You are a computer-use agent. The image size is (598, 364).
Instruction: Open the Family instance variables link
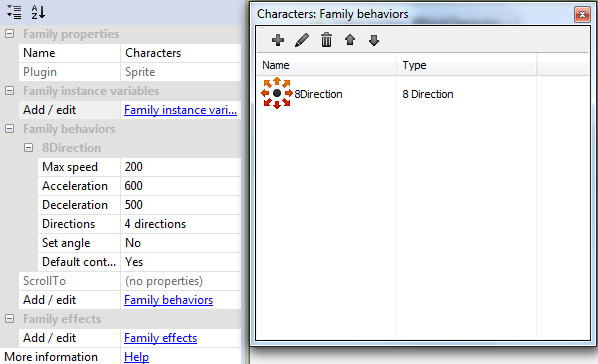tap(180, 110)
